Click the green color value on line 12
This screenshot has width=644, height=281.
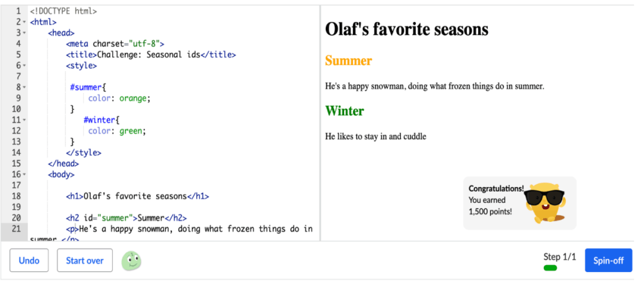click(131, 131)
